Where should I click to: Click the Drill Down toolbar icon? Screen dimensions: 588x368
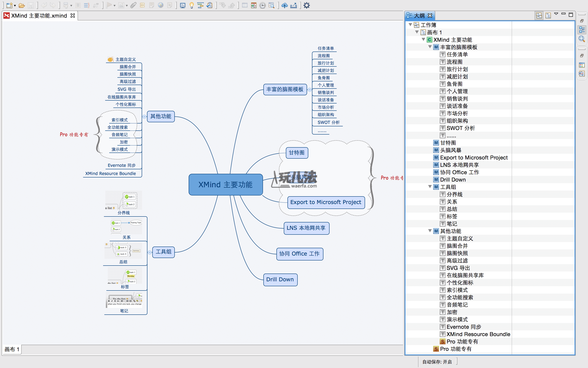pos(222,5)
